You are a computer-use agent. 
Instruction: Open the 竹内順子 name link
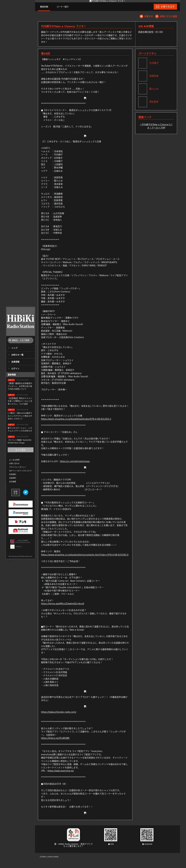coord(154,63)
